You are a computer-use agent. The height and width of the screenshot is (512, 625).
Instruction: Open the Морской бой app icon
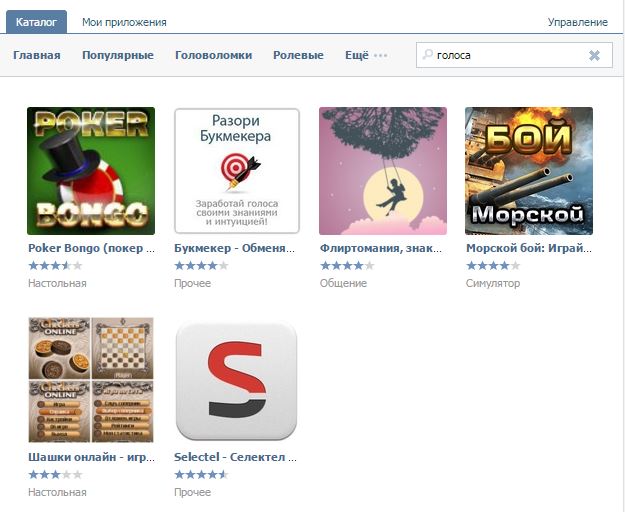[x=529, y=171]
